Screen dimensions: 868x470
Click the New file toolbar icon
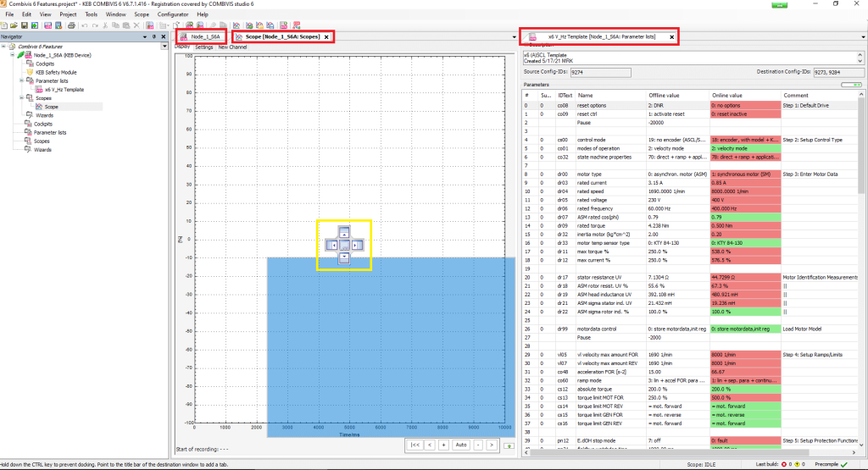pyautogui.click(x=4, y=25)
